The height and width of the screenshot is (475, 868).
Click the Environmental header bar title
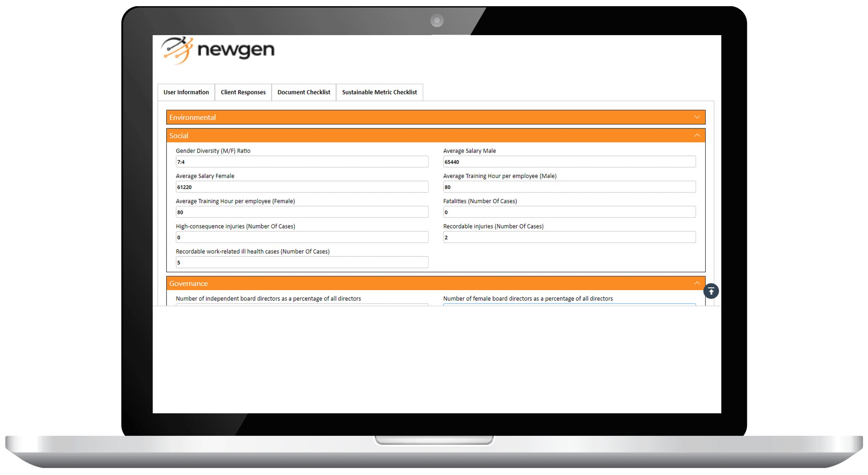point(193,117)
